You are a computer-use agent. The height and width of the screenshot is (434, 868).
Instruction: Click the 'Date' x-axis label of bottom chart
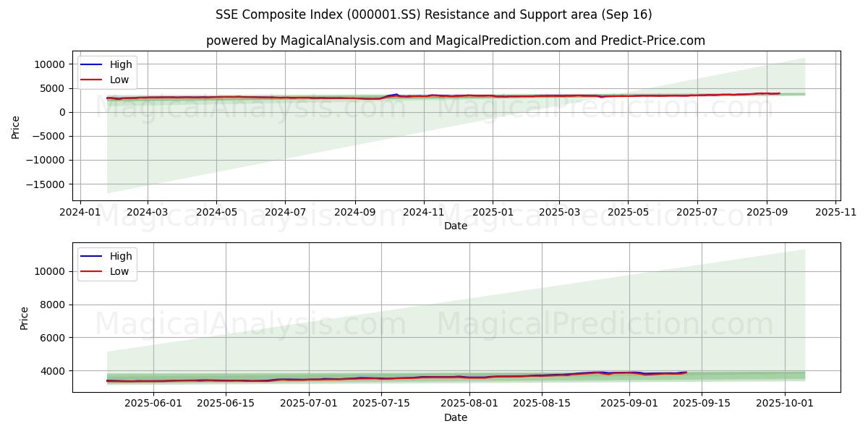tap(456, 417)
